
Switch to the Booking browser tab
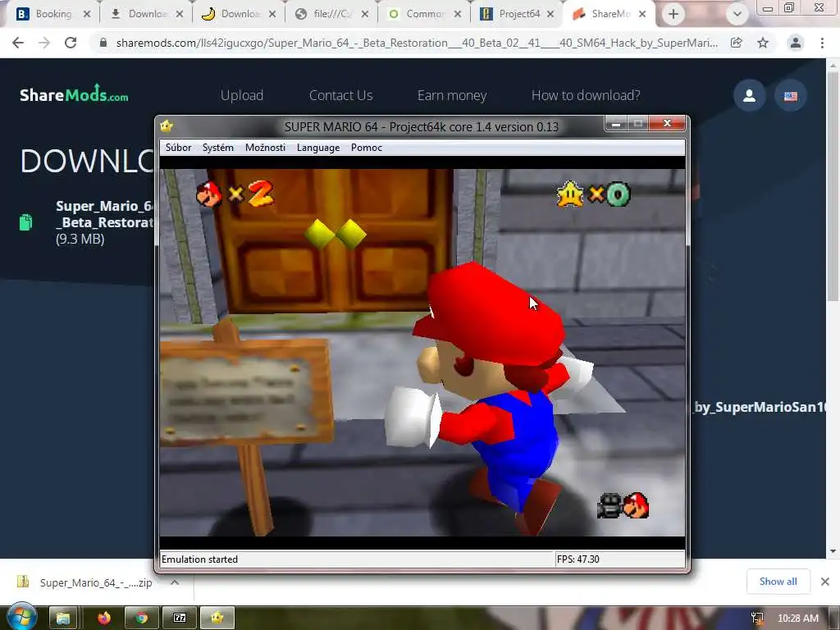point(52,14)
